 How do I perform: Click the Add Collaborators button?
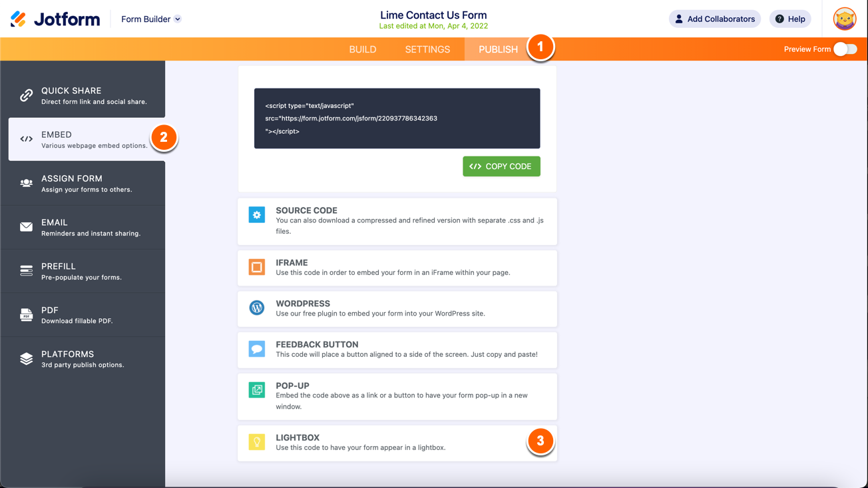(x=715, y=19)
